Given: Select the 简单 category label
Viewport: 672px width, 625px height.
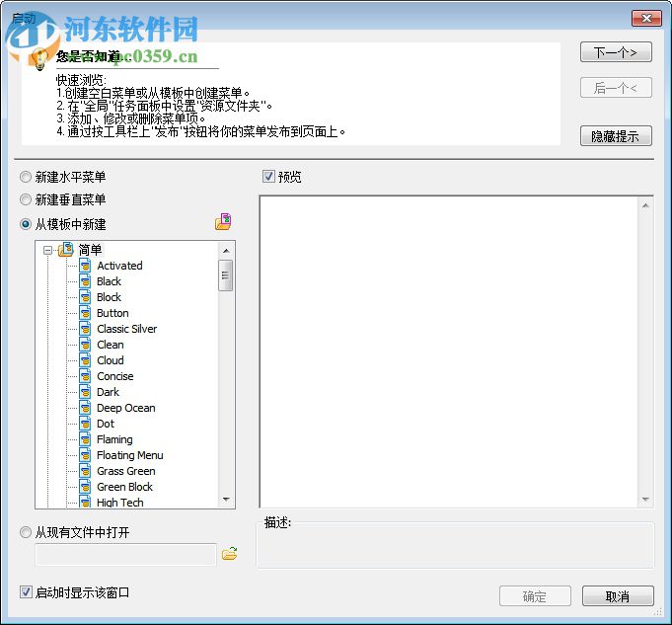Looking at the screenshot, I should point(90,250).
